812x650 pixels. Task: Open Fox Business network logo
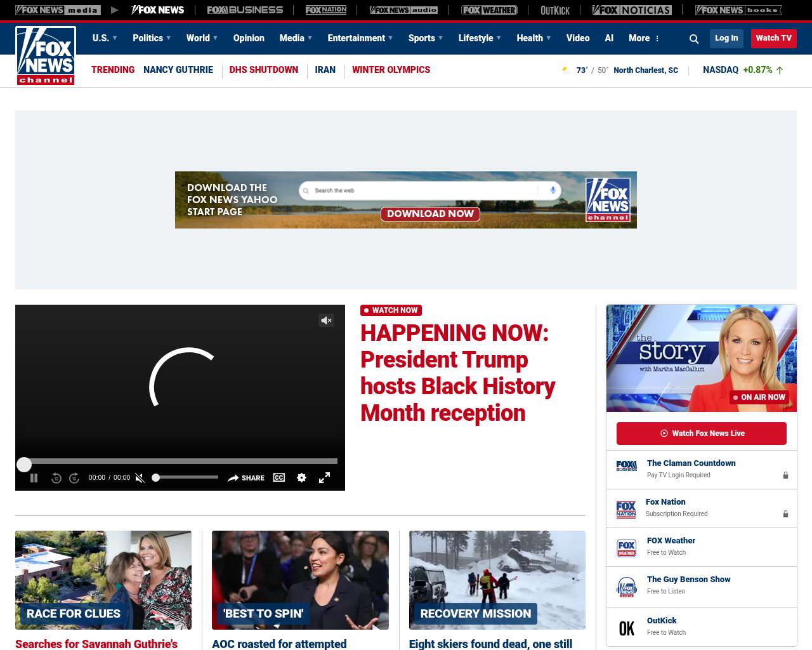245,10
